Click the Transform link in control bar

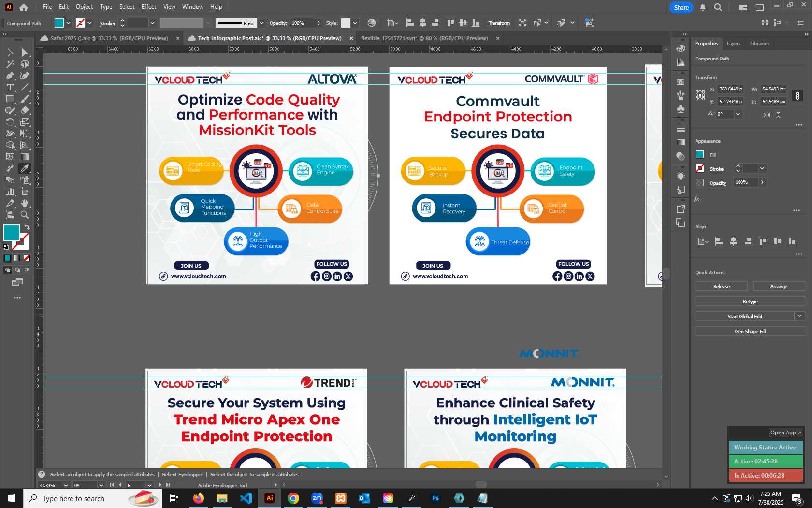click(499, 23)
